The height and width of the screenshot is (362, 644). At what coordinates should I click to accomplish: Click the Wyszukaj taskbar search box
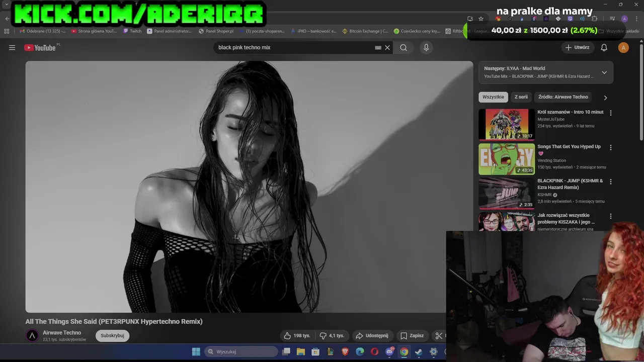[242, 351]
